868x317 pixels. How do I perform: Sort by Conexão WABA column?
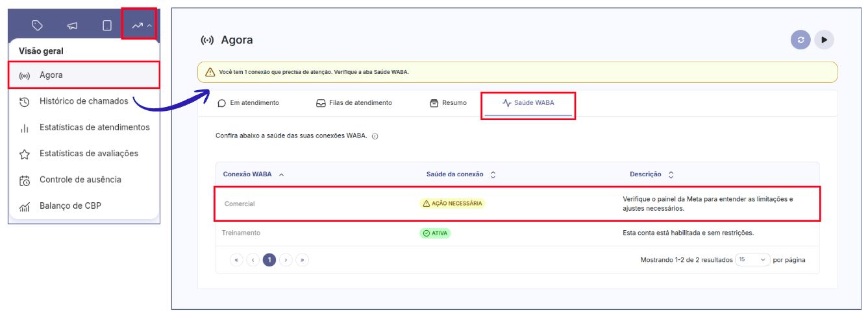point(253,174)
